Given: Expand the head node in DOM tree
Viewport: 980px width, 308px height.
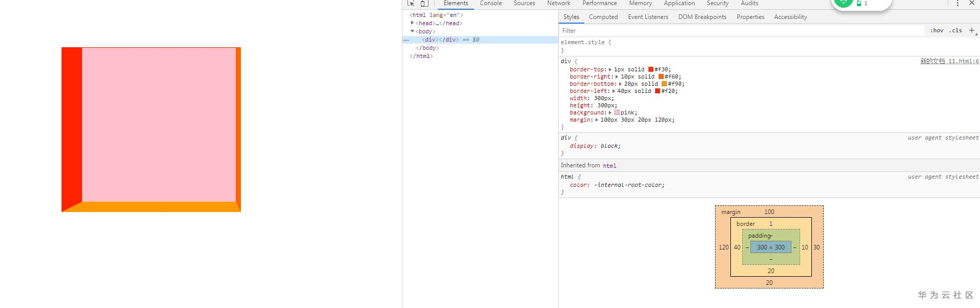Looking at the screenshot, I should [x=412, y=23].
